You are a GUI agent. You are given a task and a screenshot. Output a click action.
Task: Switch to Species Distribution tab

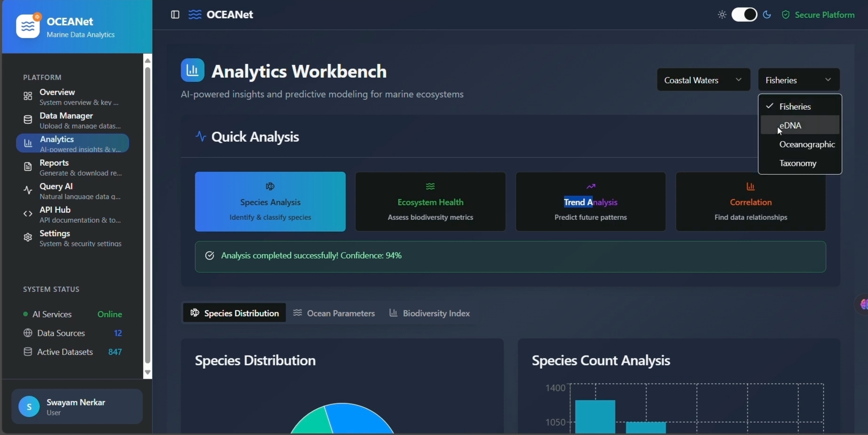(234, 313)
